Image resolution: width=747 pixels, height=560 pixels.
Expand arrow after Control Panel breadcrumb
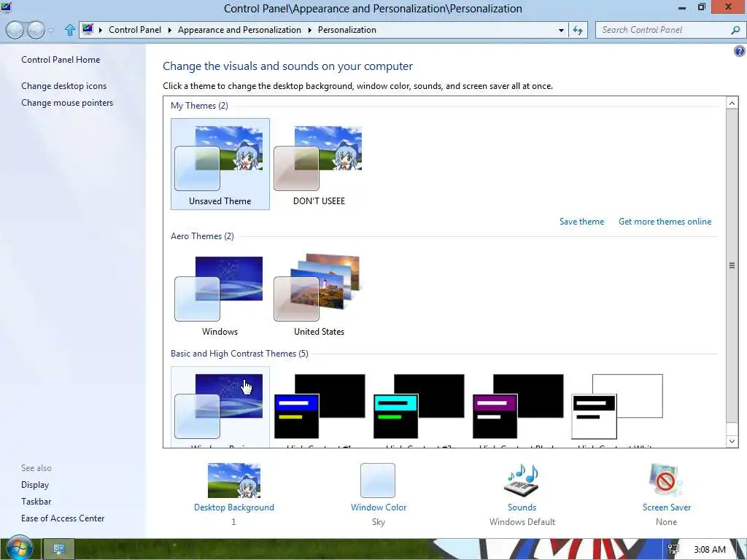point(169,30)
